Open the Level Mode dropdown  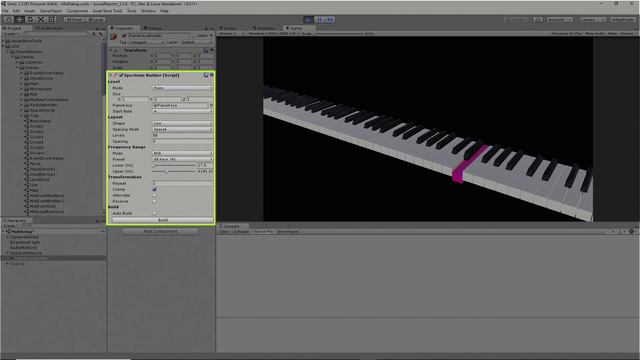(x=182, y=88)
